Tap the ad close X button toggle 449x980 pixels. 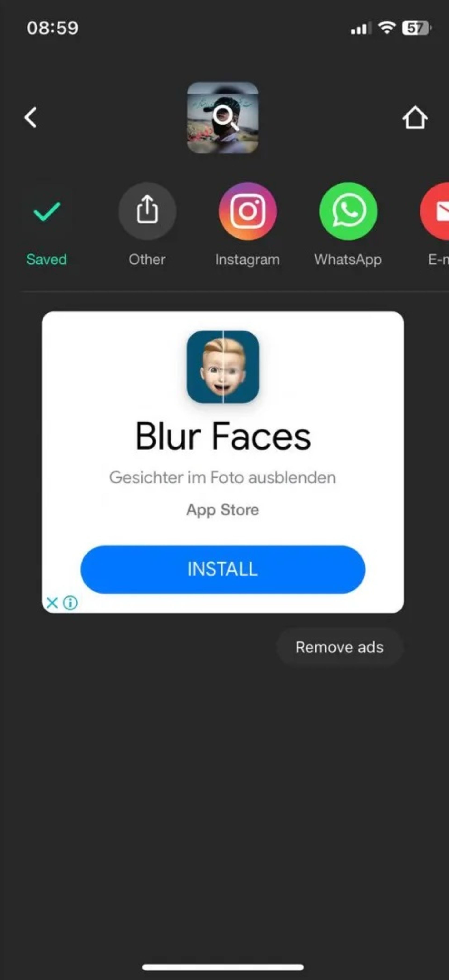point(53,602)
